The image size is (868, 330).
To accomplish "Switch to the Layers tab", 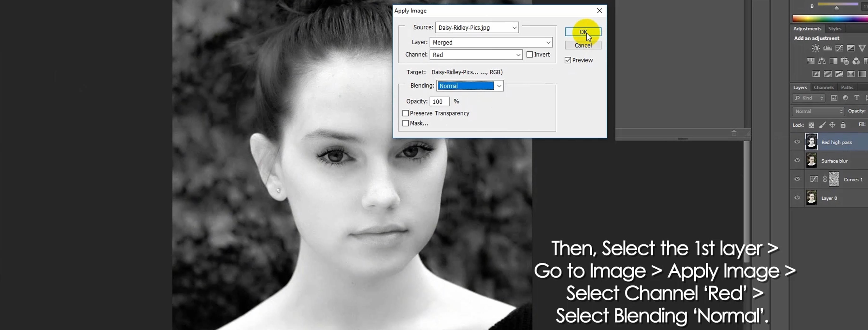I will [x=800, y=87].
